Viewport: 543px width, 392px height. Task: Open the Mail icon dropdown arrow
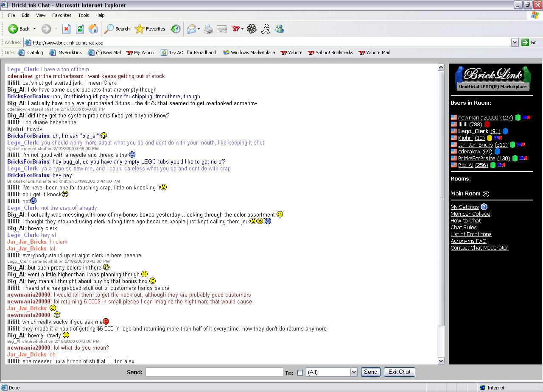coord(199,29)
